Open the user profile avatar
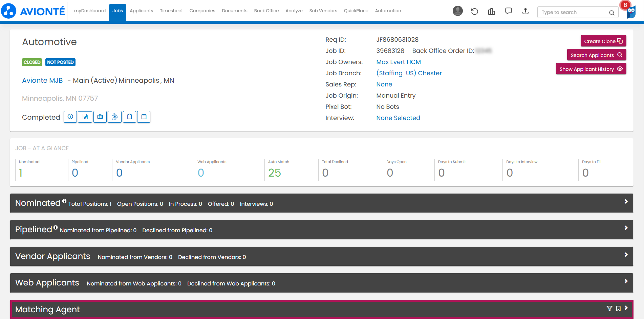Image resolution: width=644 pixels, height=319 pixels. [x=457, y=11]
